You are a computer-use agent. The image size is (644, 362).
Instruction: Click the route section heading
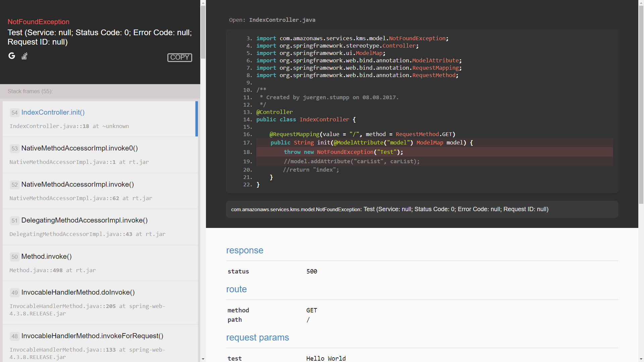point(236,289)
